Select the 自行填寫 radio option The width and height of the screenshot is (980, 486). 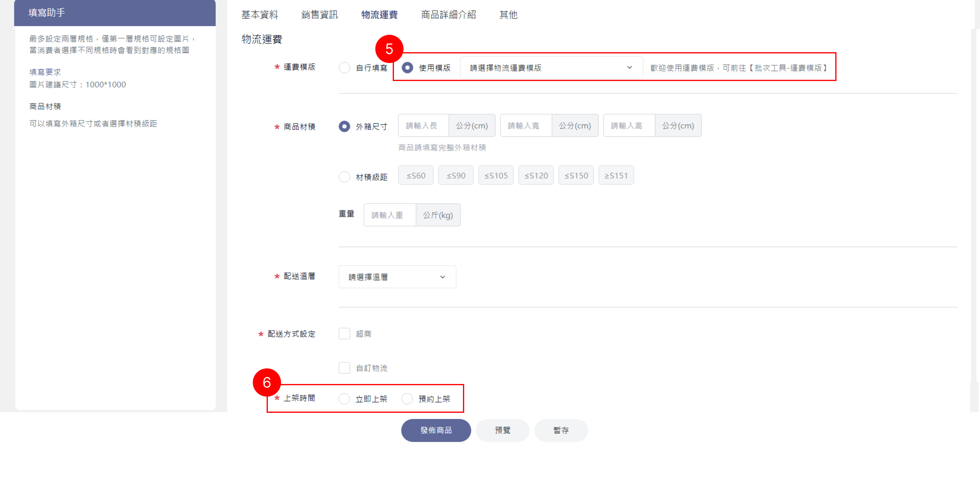[344, 68]
